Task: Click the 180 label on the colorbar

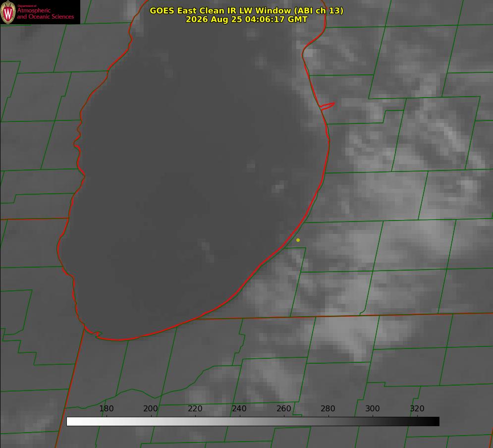Action: 106,408
